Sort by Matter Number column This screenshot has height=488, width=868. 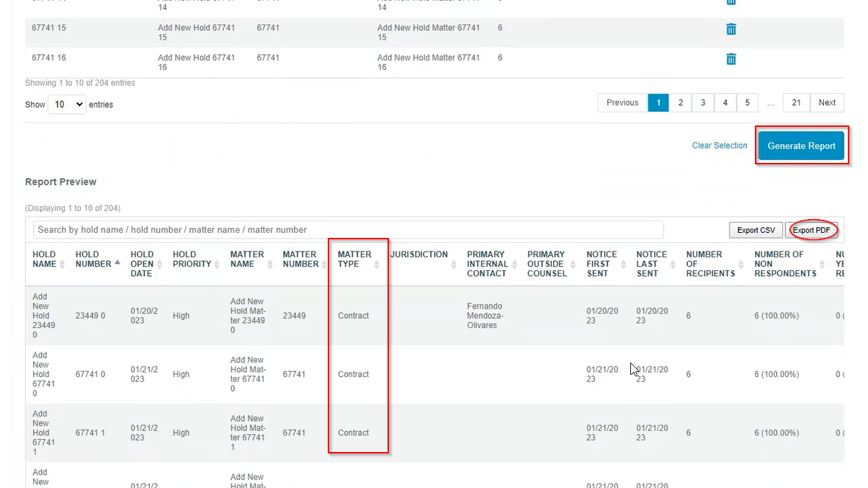point(305,259)
